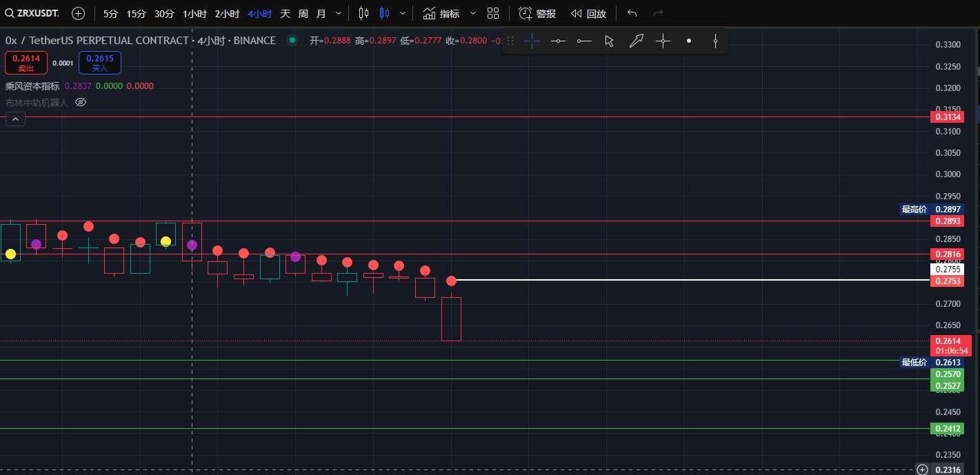Select the latest large red candle

coord(451,319)
